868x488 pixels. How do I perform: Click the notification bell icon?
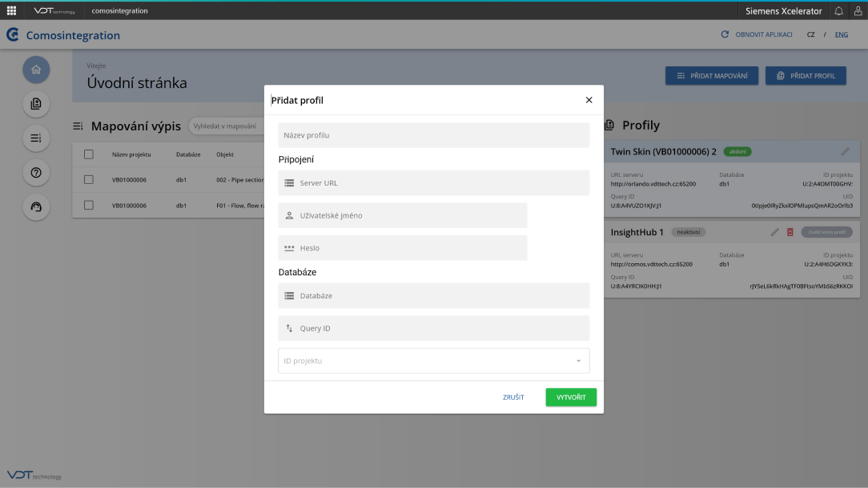(838, 11)
